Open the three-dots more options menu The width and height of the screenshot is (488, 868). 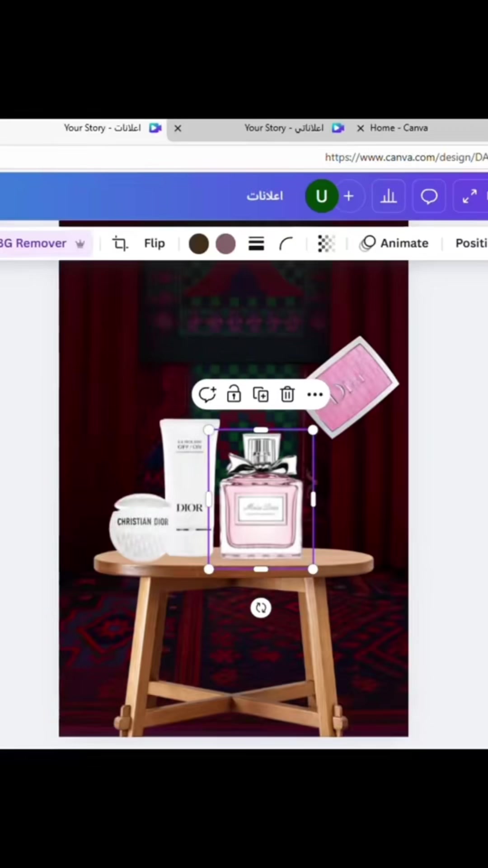point(315,395)
